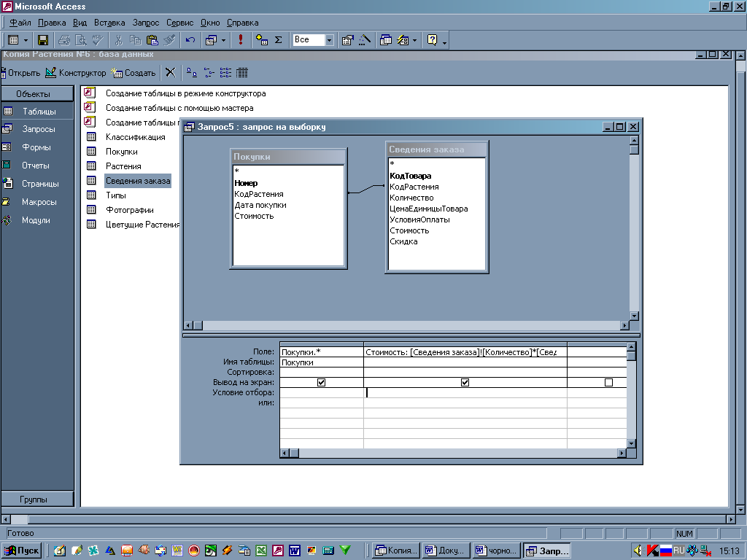Click the Query Type icon
Screen dimensions: 747x560
point(211,40)
